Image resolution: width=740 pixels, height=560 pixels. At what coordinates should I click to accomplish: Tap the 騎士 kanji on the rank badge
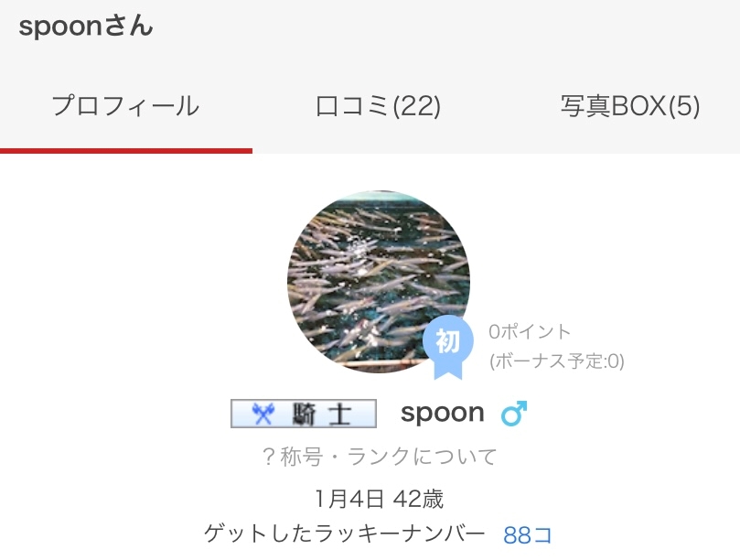pyautogui.click(x=320, y=415)
